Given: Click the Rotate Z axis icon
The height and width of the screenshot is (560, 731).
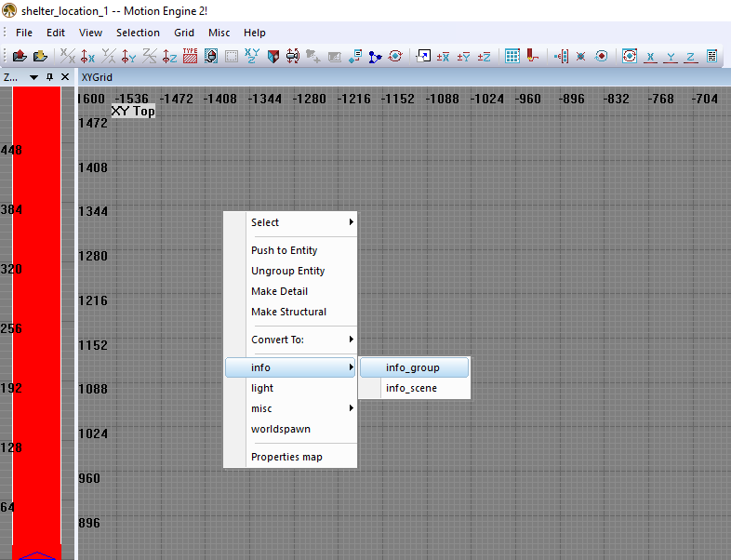Looking at the screenshot, I should [x=169, y=56].
